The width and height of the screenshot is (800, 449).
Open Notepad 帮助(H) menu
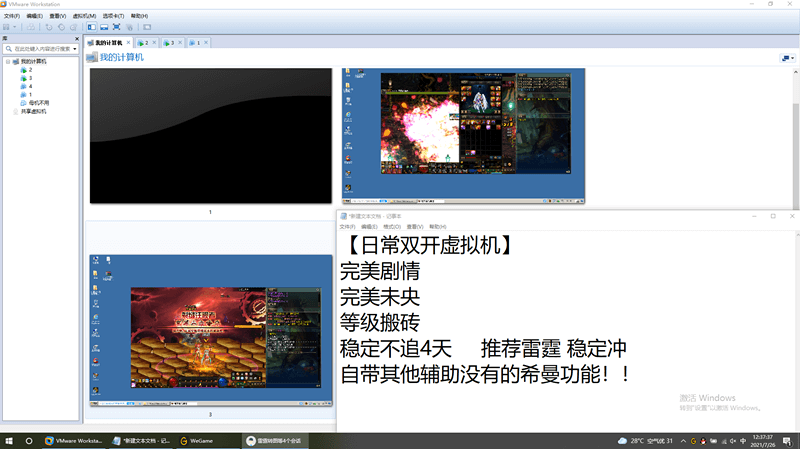point(438,227)
